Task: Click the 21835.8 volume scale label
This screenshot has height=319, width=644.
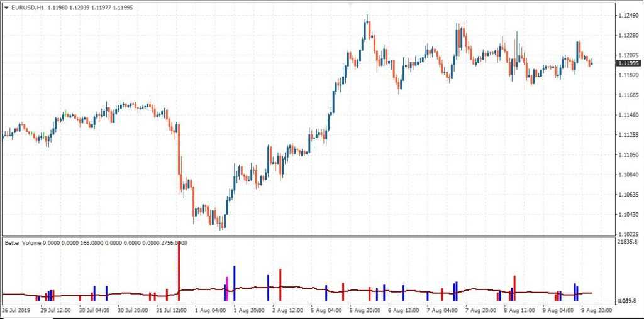Action: tap(628, 242)
